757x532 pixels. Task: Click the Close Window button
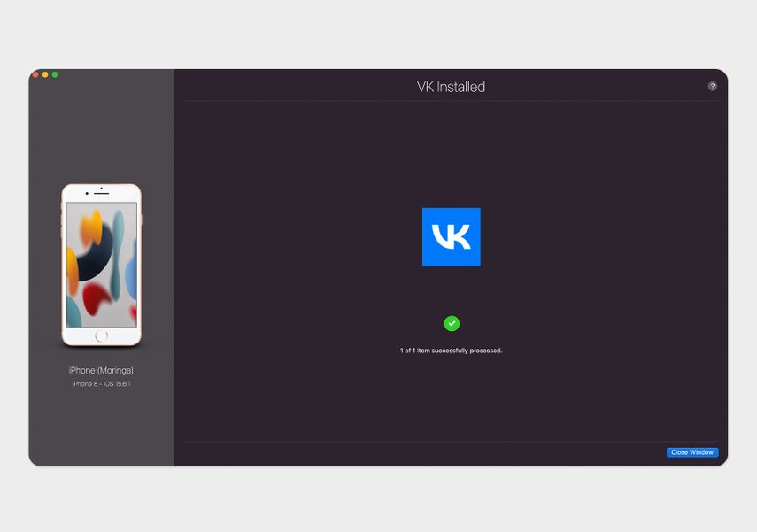tap(692, 452)
